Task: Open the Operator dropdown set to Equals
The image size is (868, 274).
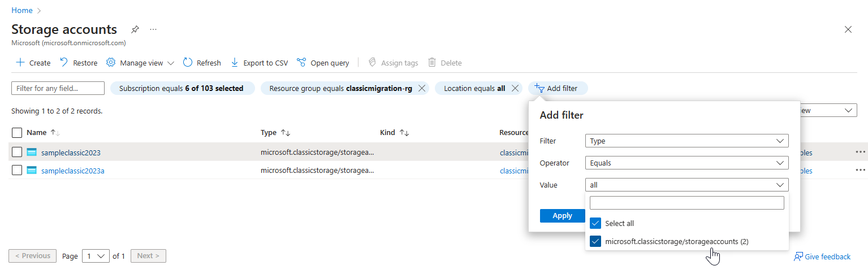Action: point(686,163)
